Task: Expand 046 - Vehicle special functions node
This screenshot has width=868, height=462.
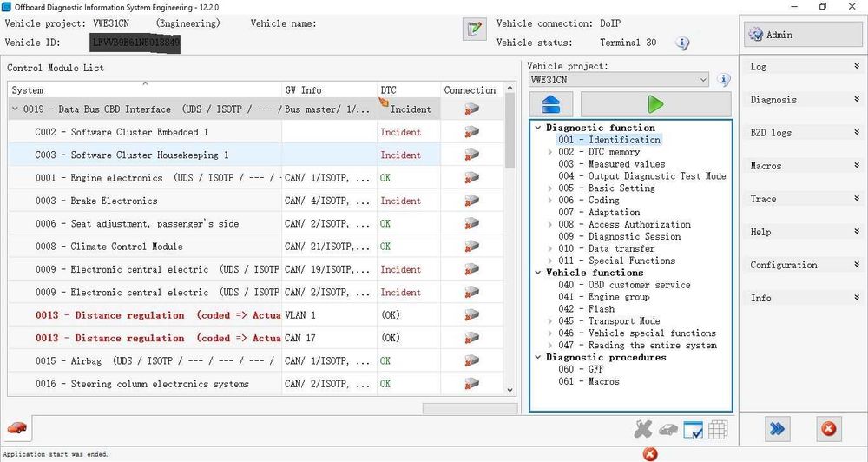Action: (549, 333)
